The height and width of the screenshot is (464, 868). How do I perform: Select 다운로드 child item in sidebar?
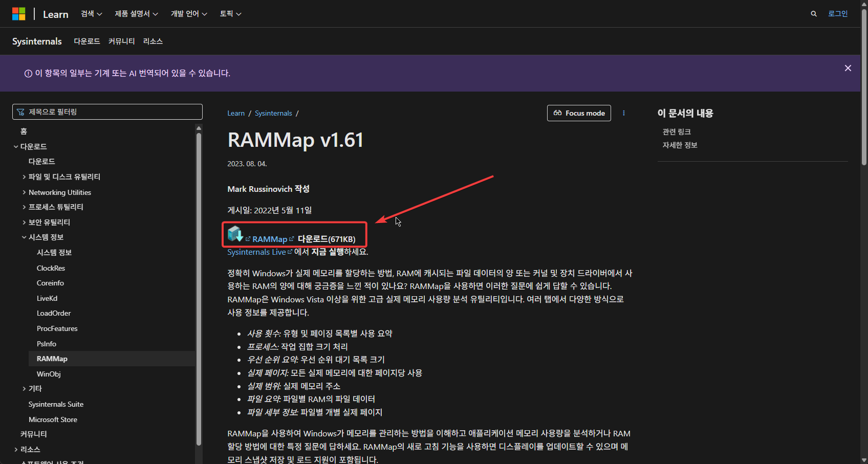41,162
